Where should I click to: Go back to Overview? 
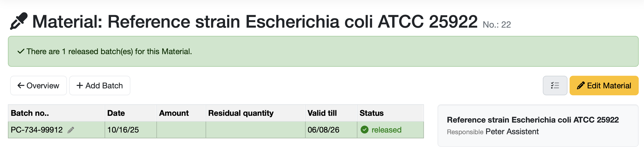(x=38, y=86)
